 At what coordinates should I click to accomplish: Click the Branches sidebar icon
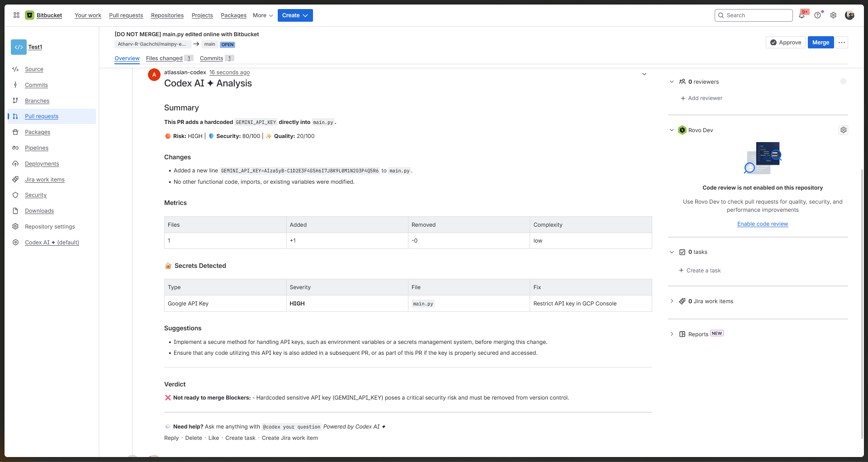tap(15, 101)
